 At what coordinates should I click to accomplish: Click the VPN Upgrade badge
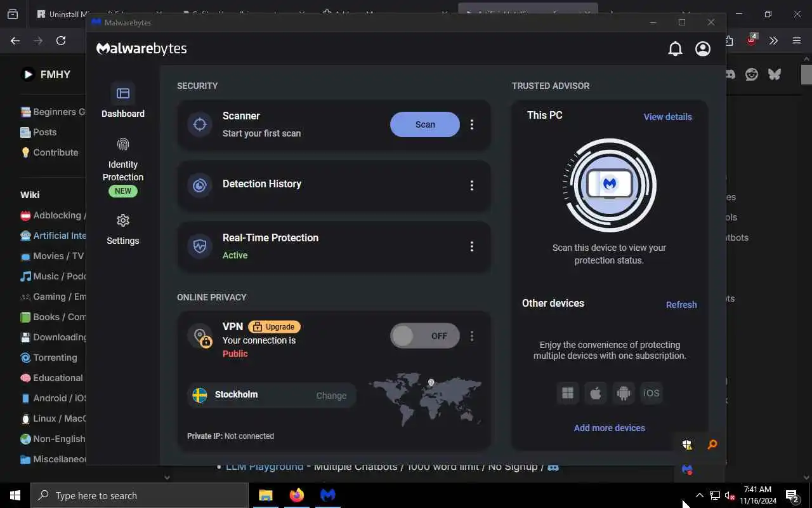tap(274, 327)
